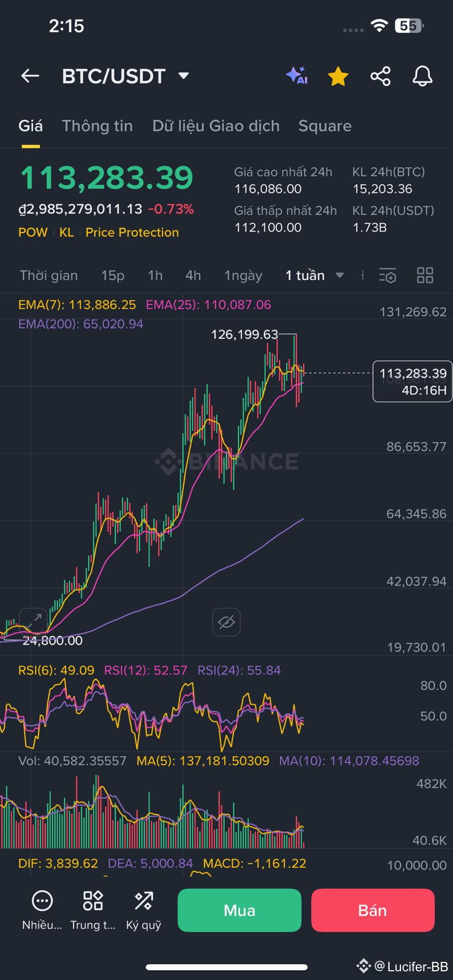Expand the BTC/USDT pair dropdown arrow
The height and width of the screenshot is (980, 453).
[x=184, y=75]
